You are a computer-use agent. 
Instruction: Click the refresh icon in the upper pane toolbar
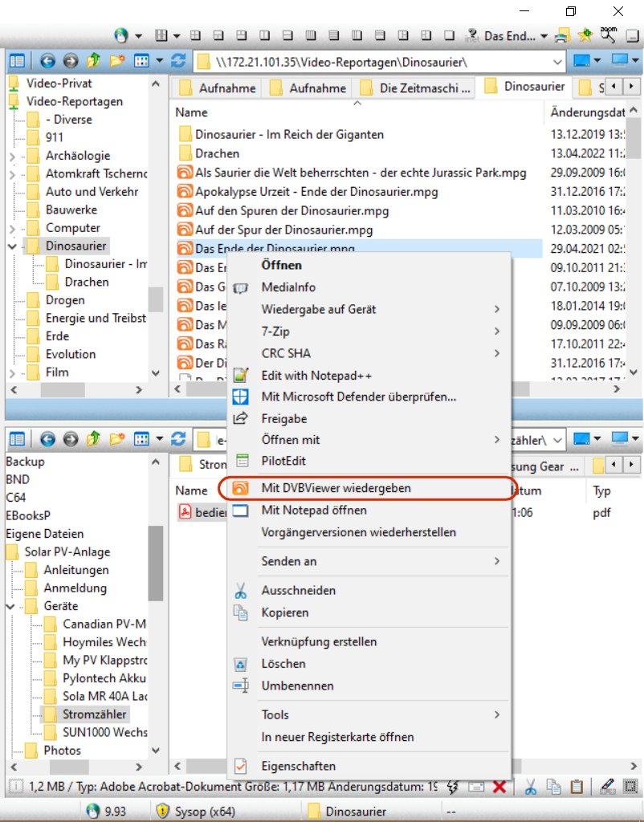(x=179, y=61)
